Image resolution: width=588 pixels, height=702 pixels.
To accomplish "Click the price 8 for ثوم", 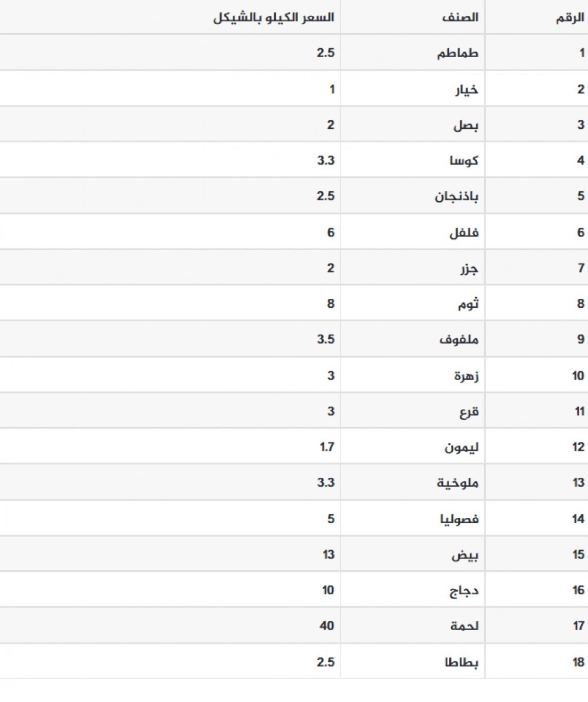I will click(331, 304).
